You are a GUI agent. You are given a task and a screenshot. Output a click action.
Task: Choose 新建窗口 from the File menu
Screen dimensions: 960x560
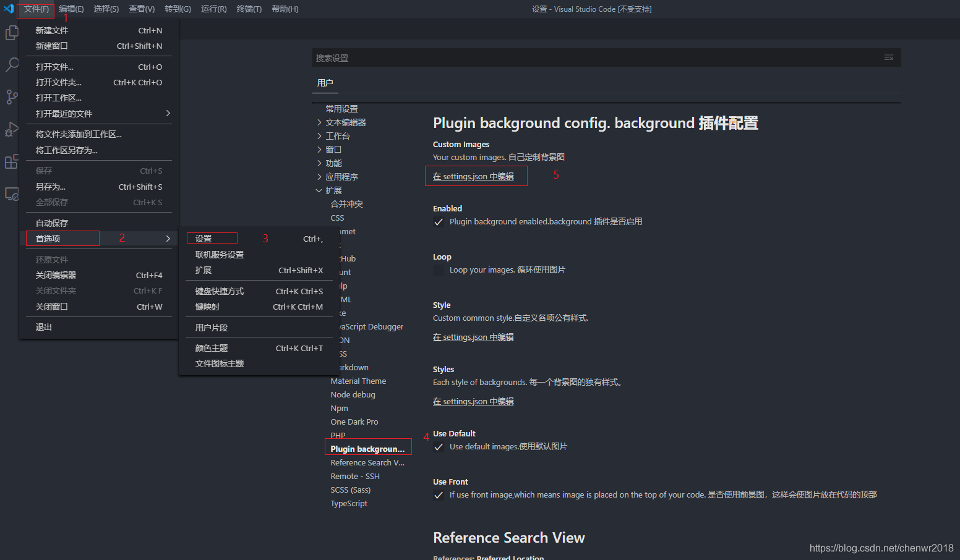99,46
